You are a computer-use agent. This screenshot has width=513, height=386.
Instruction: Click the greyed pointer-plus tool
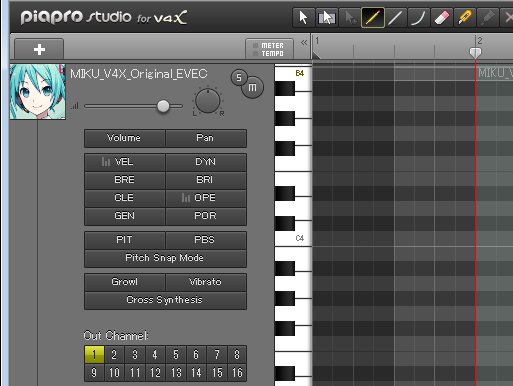tap(350, 17)
